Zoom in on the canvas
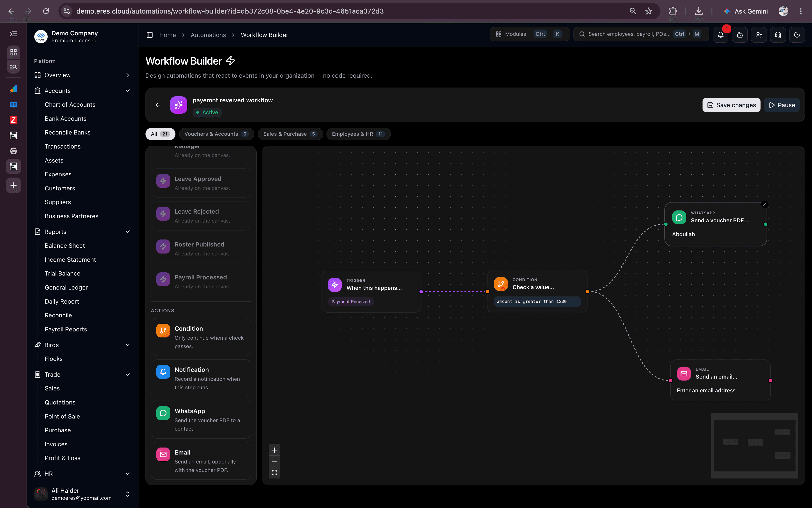812x508 pixels. 274,450
